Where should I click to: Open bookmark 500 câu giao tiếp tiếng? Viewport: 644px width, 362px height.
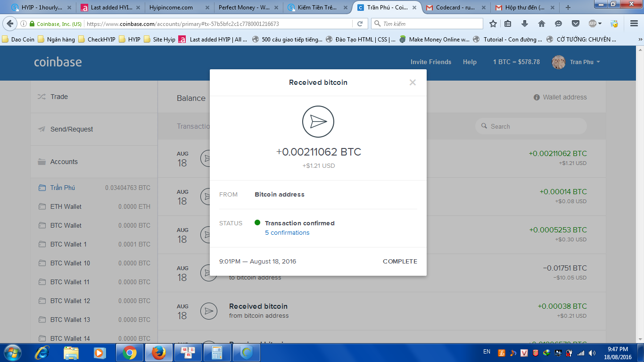(287, 40)
